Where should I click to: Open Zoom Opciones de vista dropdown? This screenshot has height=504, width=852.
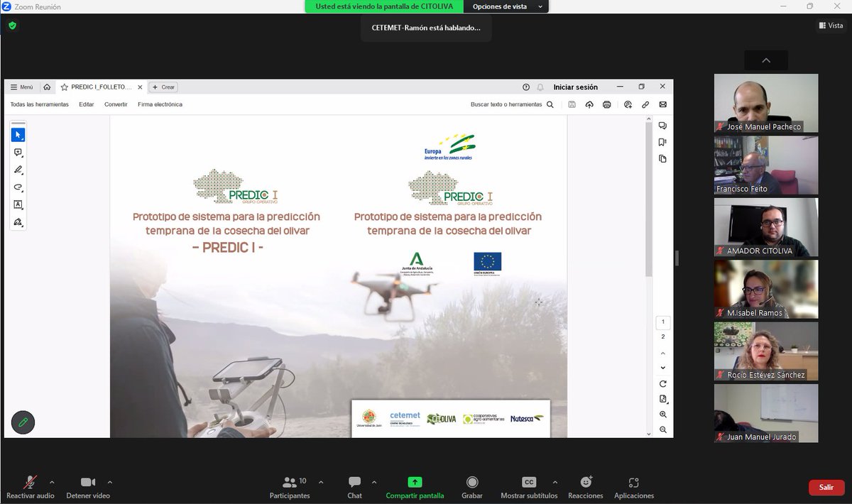(507, 6)
